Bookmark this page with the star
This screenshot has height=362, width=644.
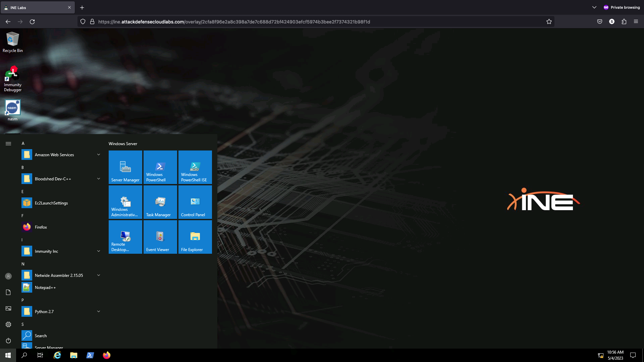click(549, 22)
